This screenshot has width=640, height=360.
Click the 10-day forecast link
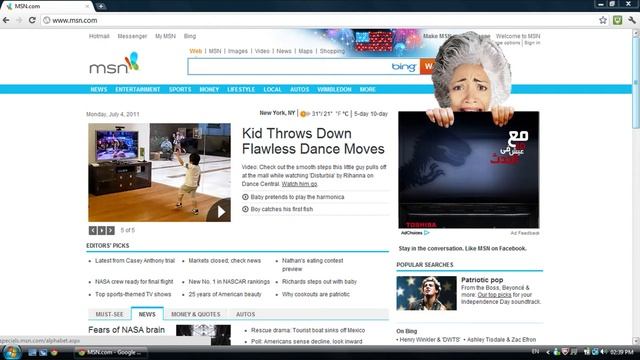pos(379,114)
